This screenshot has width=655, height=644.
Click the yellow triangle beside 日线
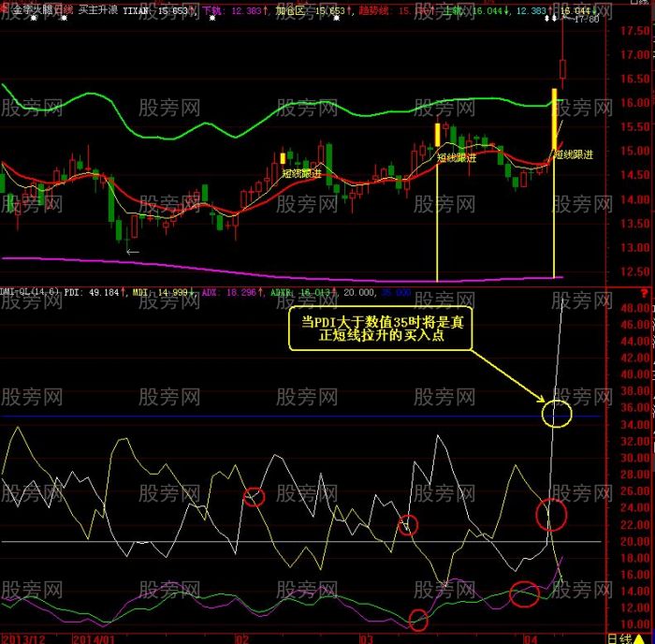pyautogui.click(x=639, y=639)
